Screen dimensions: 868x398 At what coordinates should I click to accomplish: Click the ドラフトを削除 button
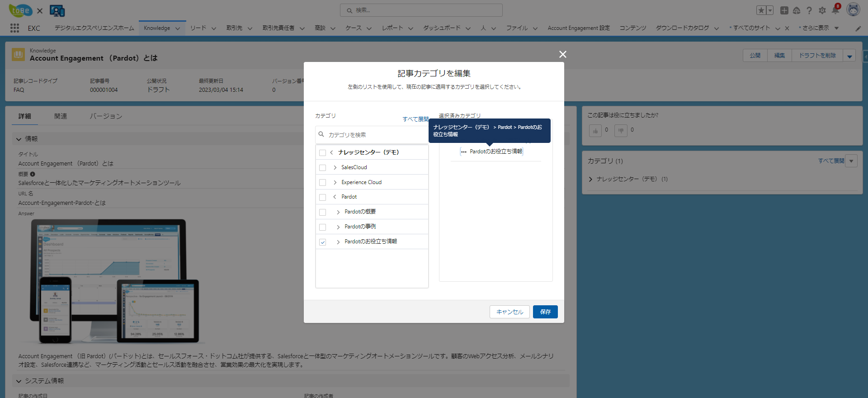point(817,56)
